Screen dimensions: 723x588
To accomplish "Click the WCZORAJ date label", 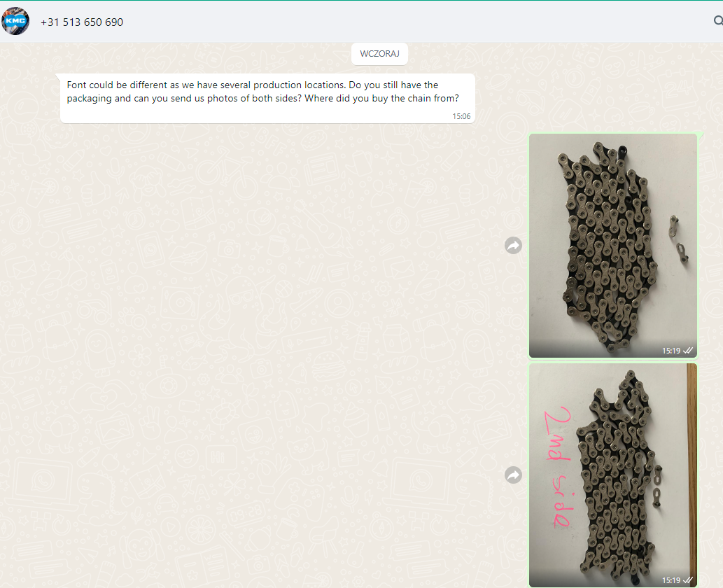I will pos(379,54).
